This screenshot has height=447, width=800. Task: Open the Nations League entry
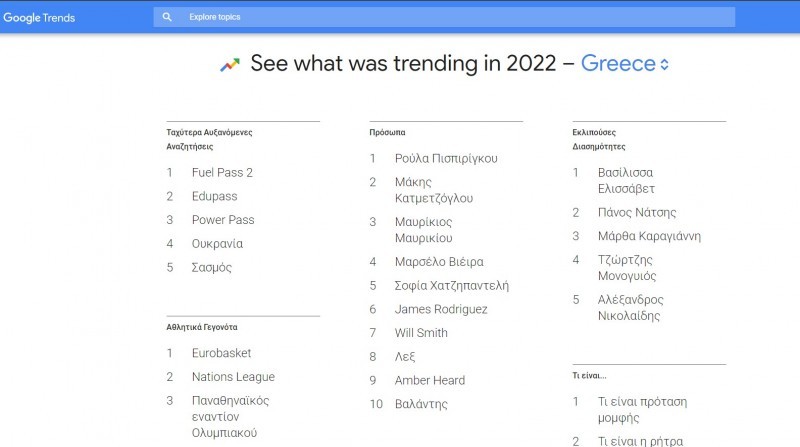[x=233, y=377]
